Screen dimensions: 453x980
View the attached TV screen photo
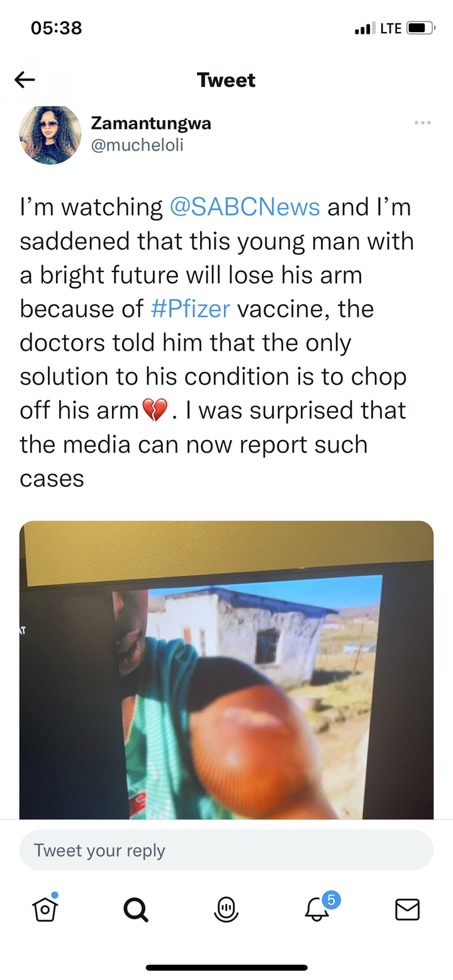click(x=226, y=669)
